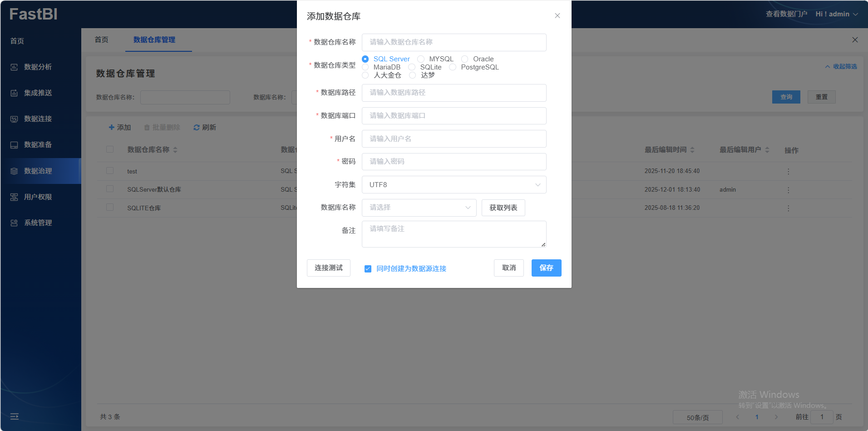The height and width of the screenshot is (431, 868).
Task: Select the MYSQL radio button
Action: coord(421,59)
